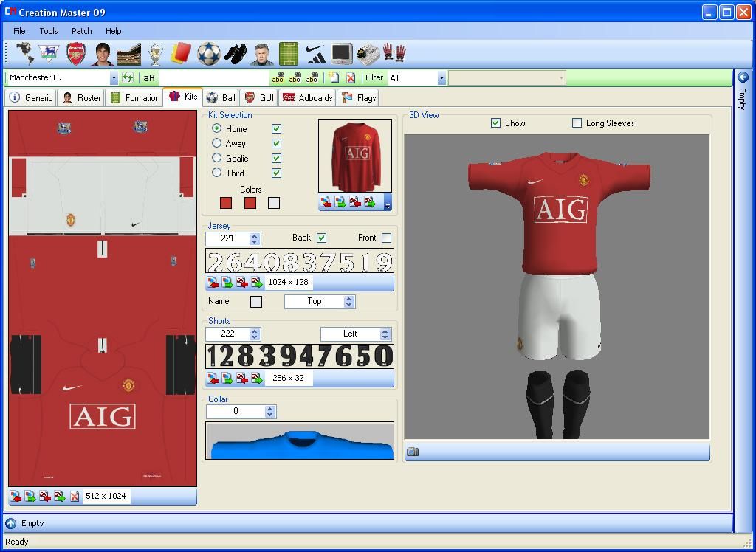
Task: Open the Player face editor icon
Action: 103,54
